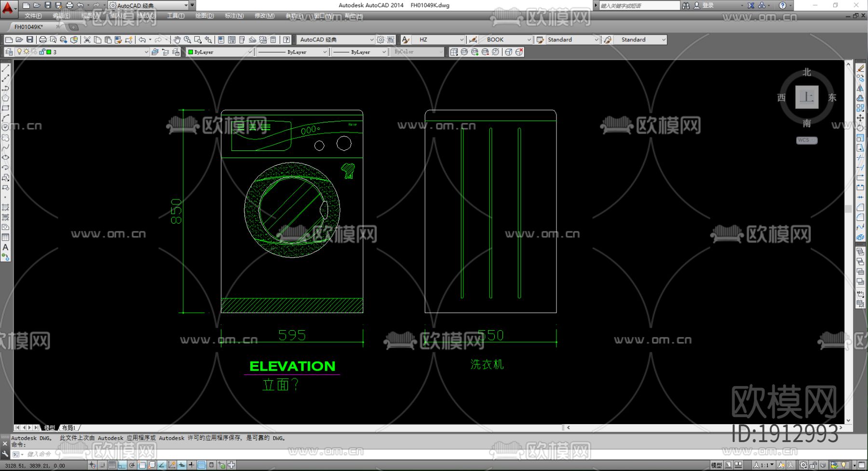Click the 登录 sign-in button
This screenshot has height=471, width=868.
pyautogui.click(x=708, y=5)
